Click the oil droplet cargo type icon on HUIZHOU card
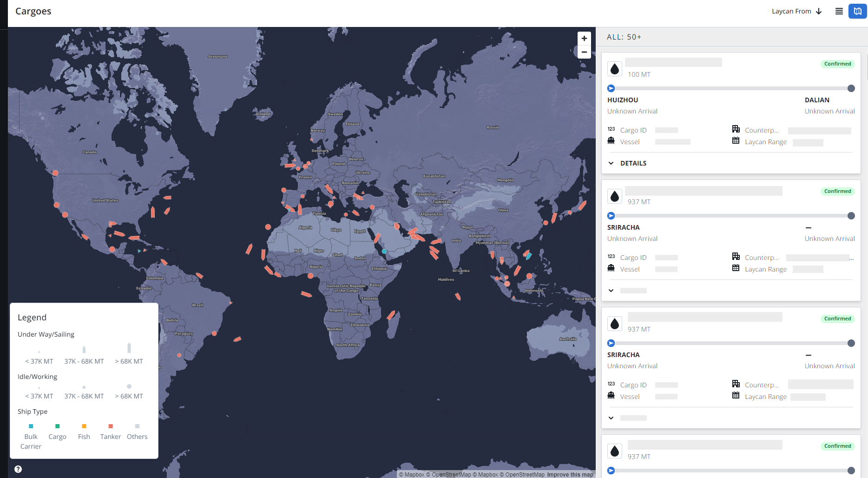 tap(615, 69)
